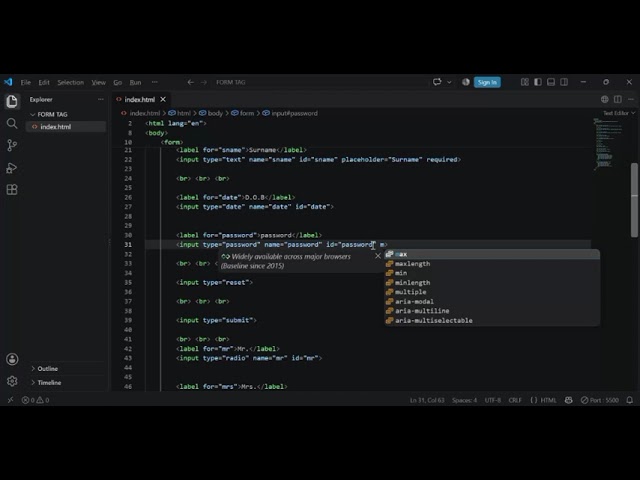Viewport: 640px width, 480px height.
Task: Open the chat dropdown arrow in title bar
Action: (x=449, y=82)
